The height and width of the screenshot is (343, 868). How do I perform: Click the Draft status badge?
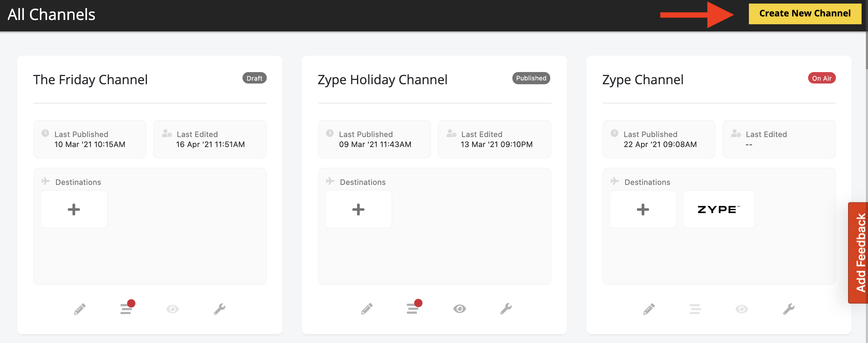[x=255, y=78]
